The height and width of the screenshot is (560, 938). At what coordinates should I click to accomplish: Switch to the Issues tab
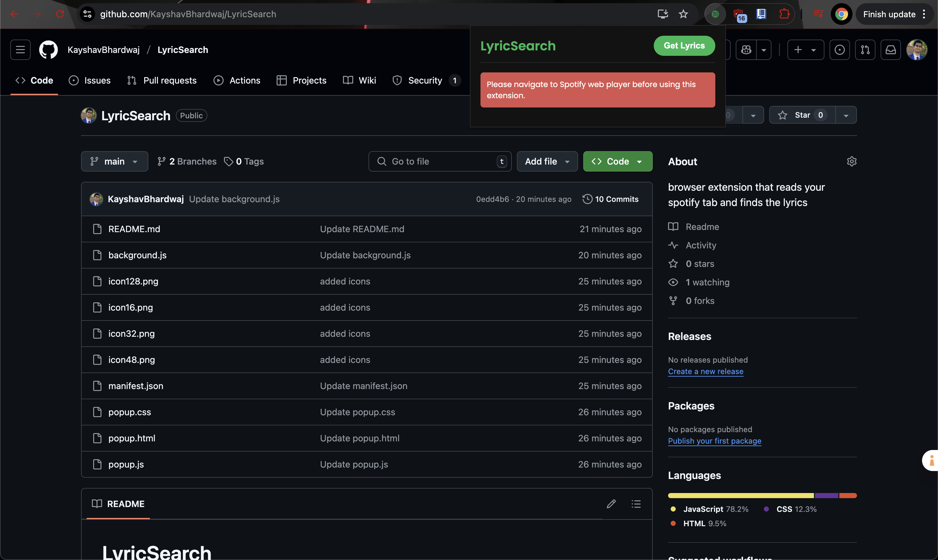(90, 80)
